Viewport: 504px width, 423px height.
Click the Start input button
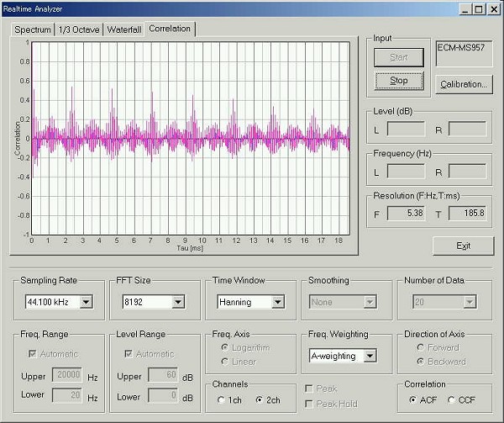pos(398,57)
